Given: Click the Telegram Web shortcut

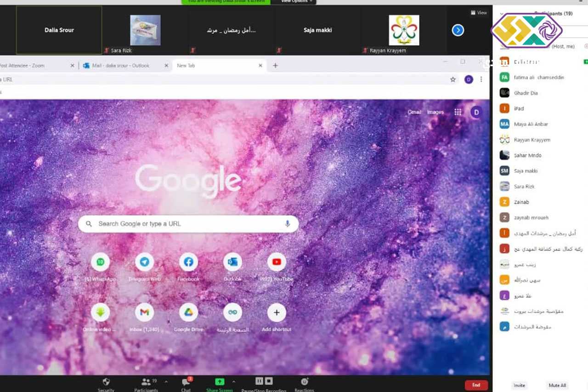Looking at the screenshot, I should (144, 262).
